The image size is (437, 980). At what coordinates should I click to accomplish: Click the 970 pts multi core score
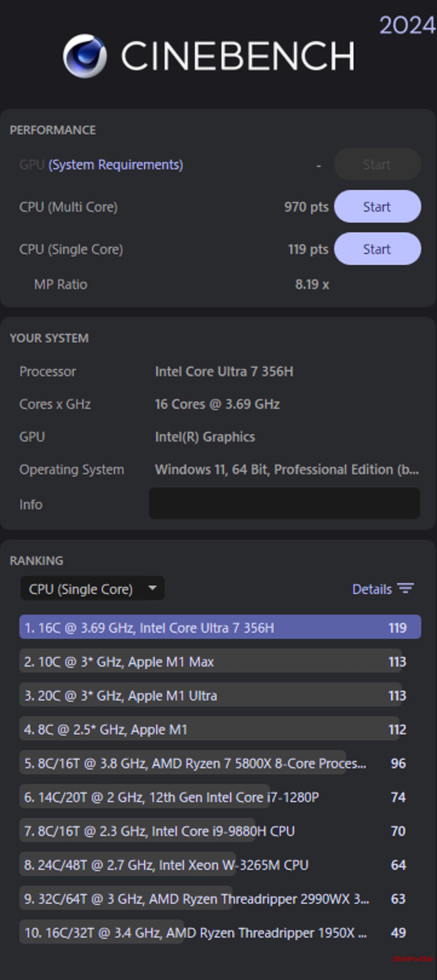click(x=307, y=207)
